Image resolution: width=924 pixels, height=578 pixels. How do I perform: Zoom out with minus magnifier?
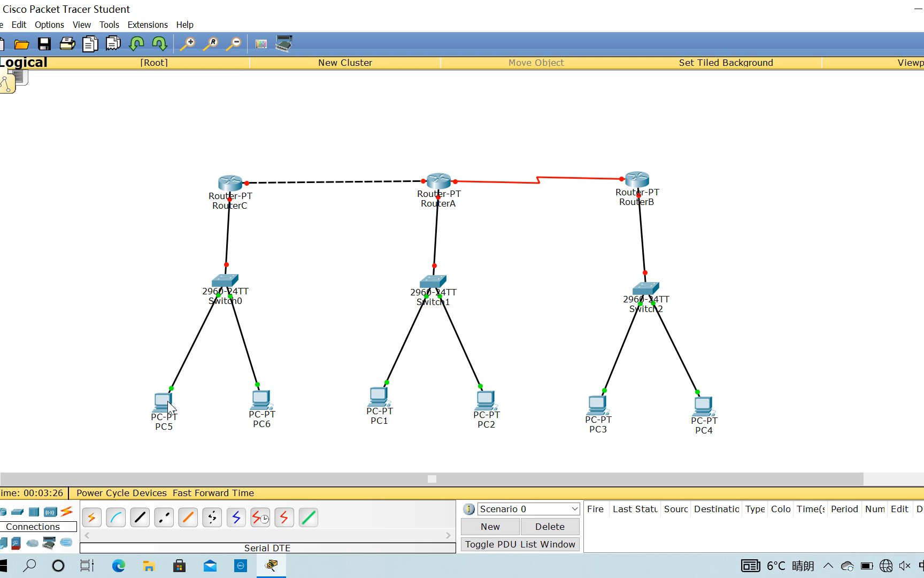234,44
